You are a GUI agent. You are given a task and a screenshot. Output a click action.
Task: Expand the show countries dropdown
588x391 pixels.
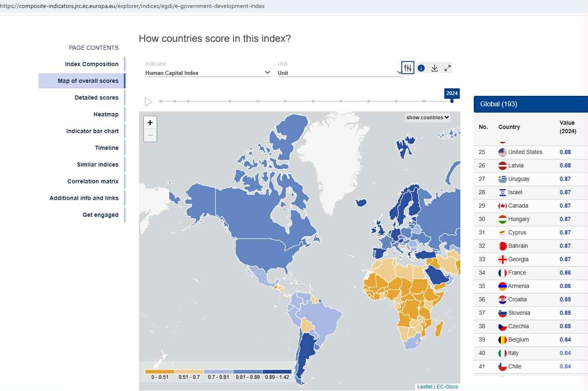click(427, 118)
